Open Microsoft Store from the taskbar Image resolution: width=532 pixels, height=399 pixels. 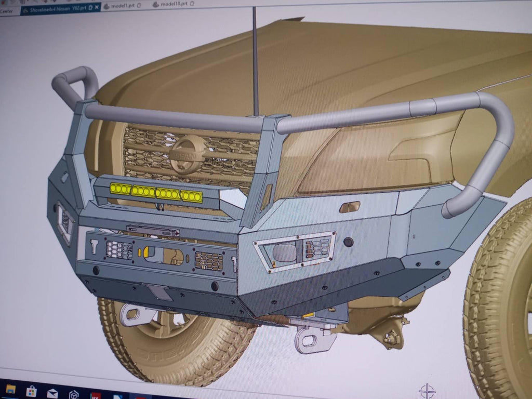pos(31,391)
